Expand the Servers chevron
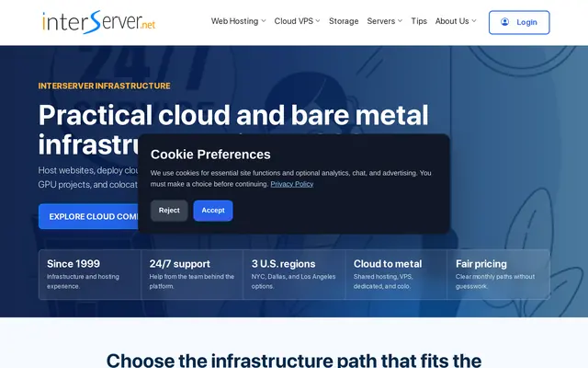The width and height of the screenshot is (588, 368). tap(401, 21)
